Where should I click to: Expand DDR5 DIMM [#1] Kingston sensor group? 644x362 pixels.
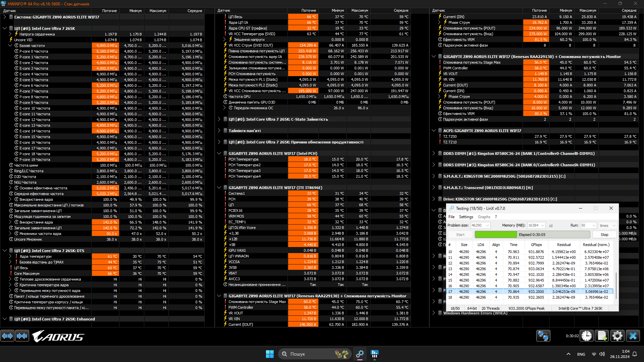click(x=434, y=154)
